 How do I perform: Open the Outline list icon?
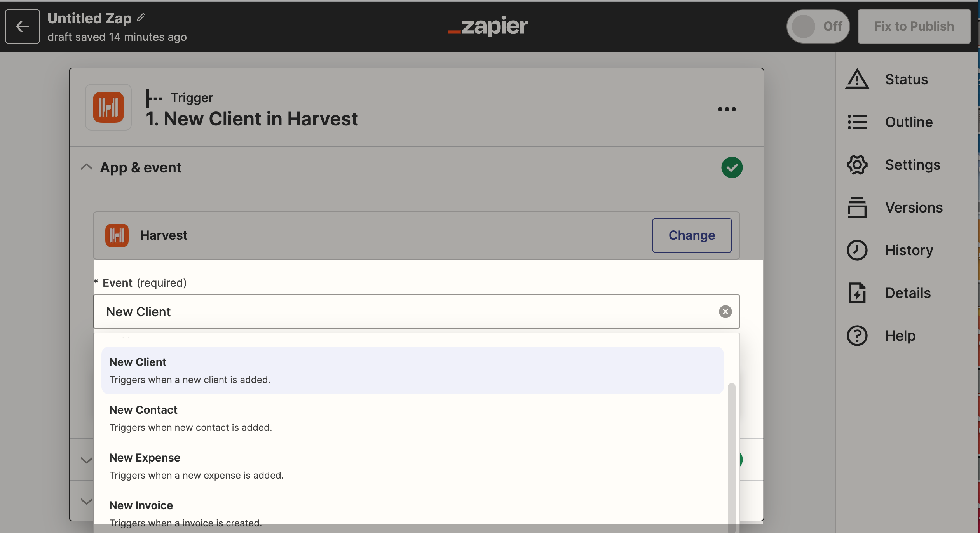[x=857, y=122]
